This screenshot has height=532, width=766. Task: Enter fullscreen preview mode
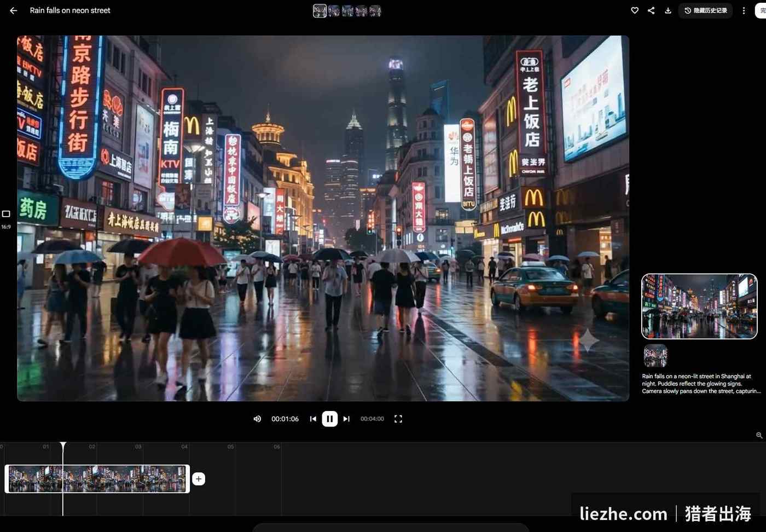pos(398,419)
